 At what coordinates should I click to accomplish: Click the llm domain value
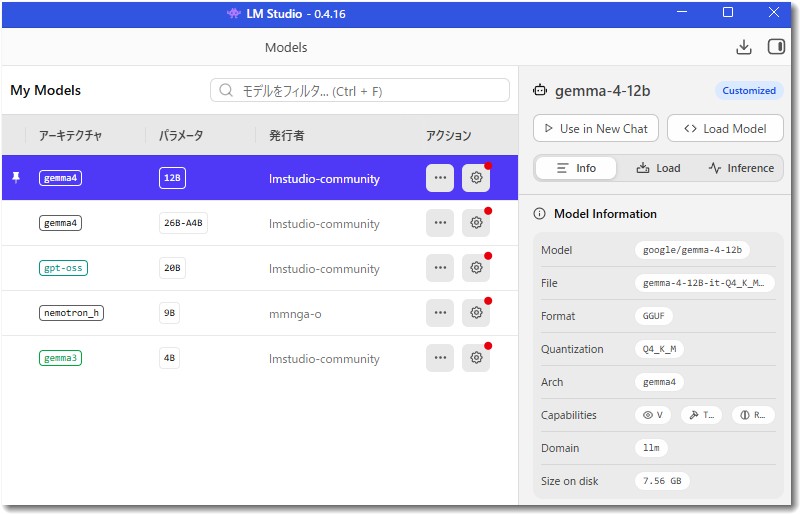(x=651, y=448)
